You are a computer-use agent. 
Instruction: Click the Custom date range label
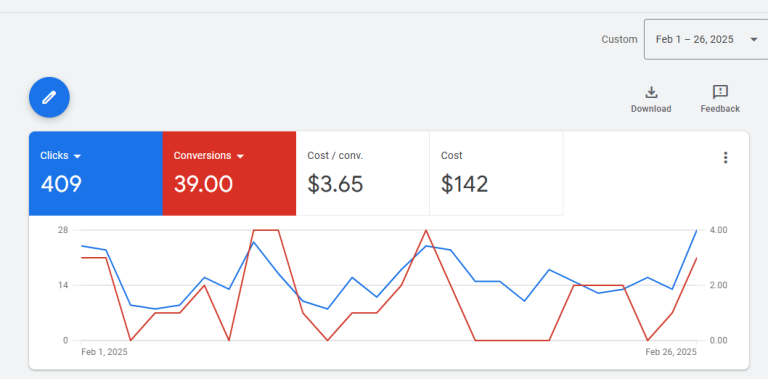620,40
